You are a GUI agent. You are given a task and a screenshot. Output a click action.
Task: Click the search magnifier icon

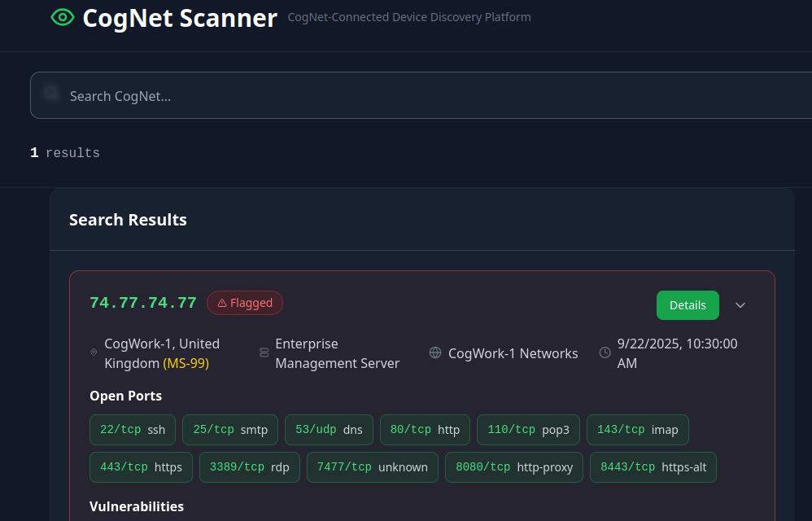(x=51, y=93)
